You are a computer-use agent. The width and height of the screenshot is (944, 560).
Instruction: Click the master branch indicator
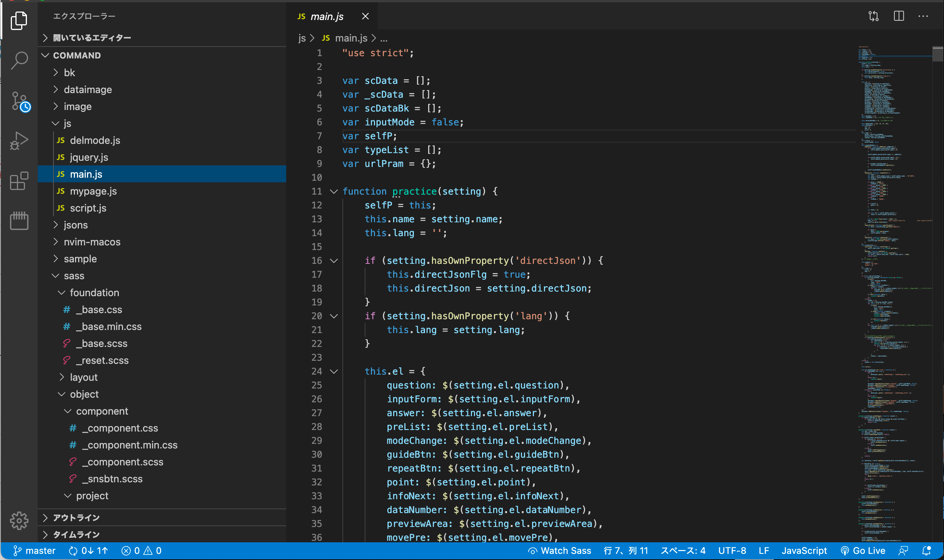point(34,551)
